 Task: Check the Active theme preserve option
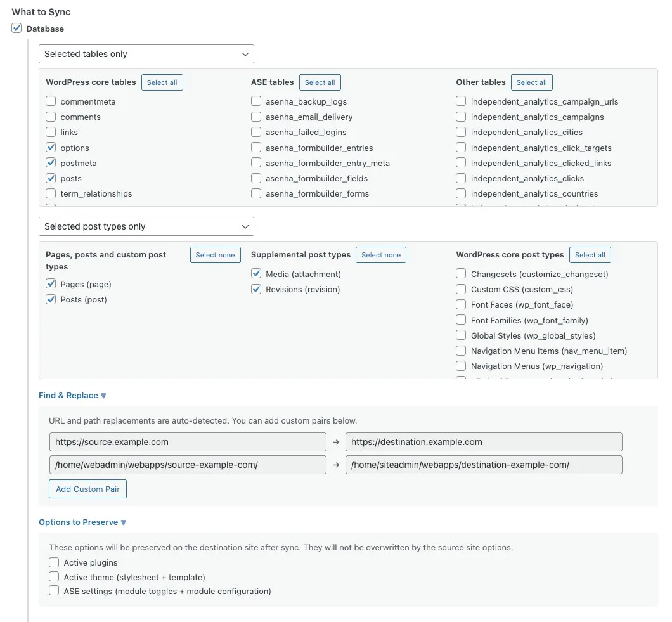point(54,577)
